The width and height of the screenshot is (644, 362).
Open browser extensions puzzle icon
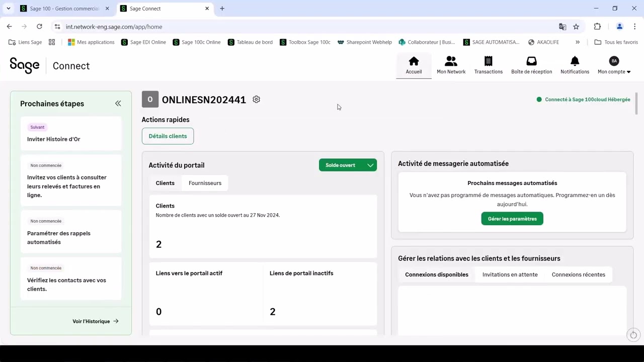[597, 27]
